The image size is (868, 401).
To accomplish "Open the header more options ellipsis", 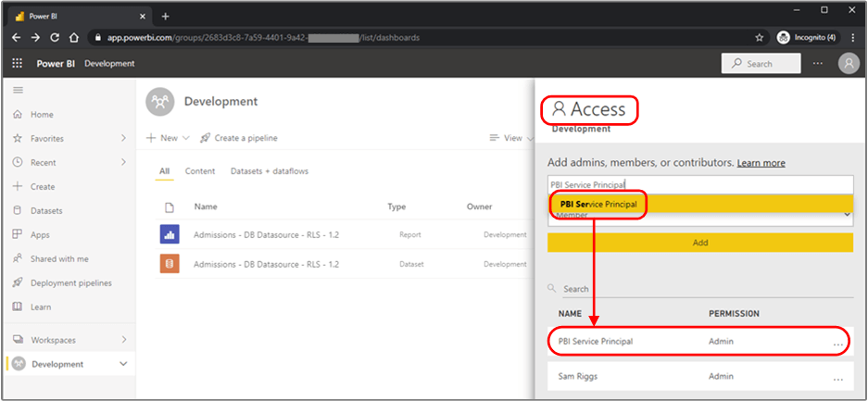I will pyautogui.click(x=818, y=64).
